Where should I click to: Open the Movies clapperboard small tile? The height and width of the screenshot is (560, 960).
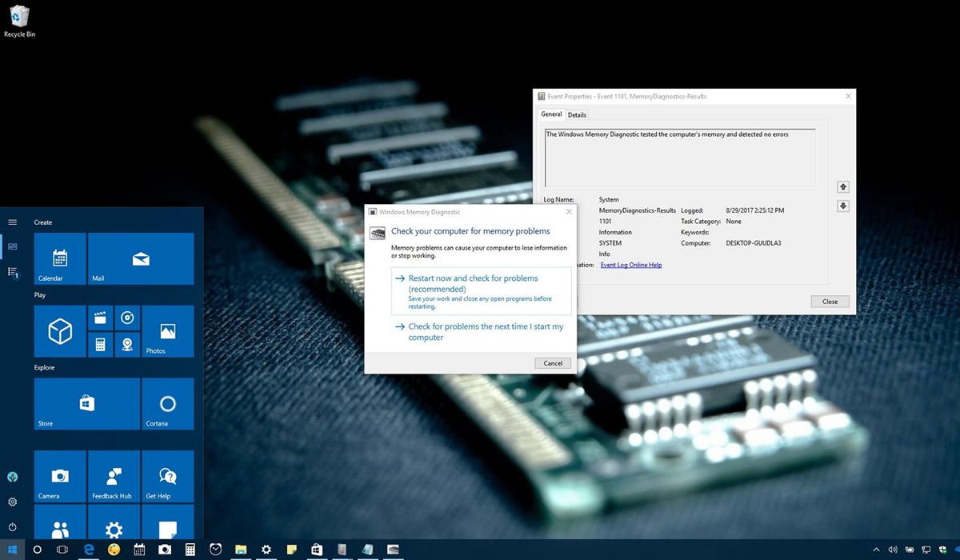tap(100, 318)
